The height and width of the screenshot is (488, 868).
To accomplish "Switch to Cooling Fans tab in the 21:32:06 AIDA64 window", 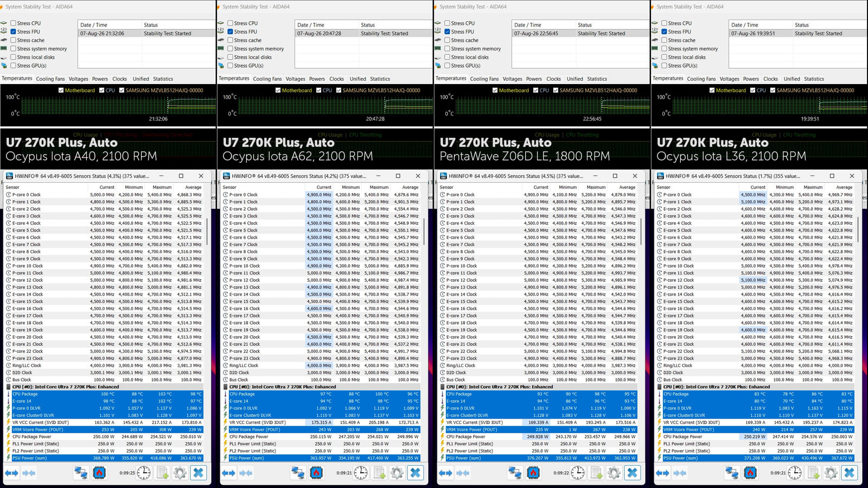I will 50,79.
